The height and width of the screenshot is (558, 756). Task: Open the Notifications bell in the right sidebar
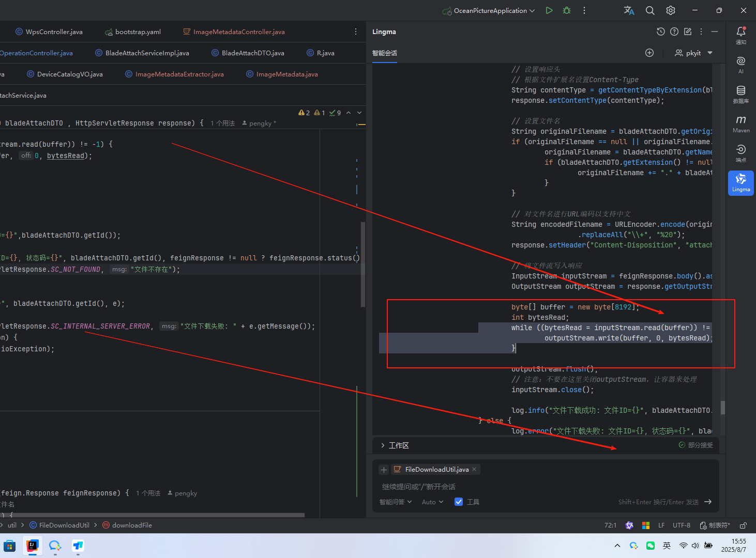pyautogui.click(x=741, y=35)
